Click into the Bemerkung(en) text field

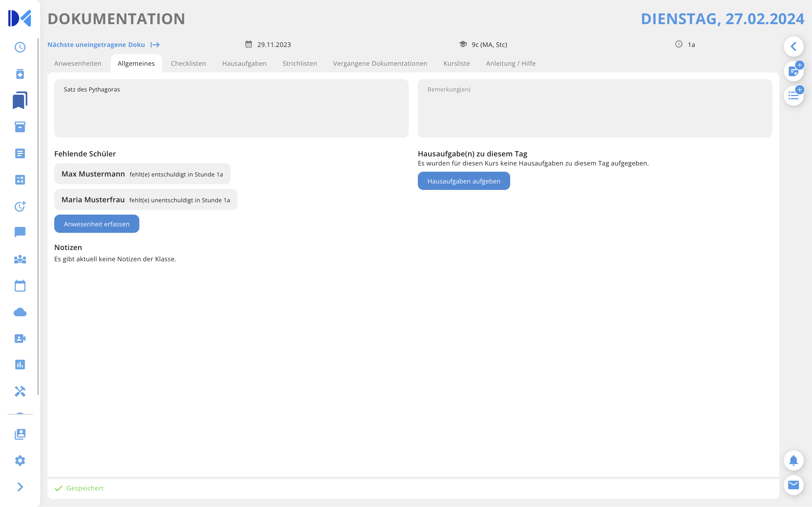[594, 108]
